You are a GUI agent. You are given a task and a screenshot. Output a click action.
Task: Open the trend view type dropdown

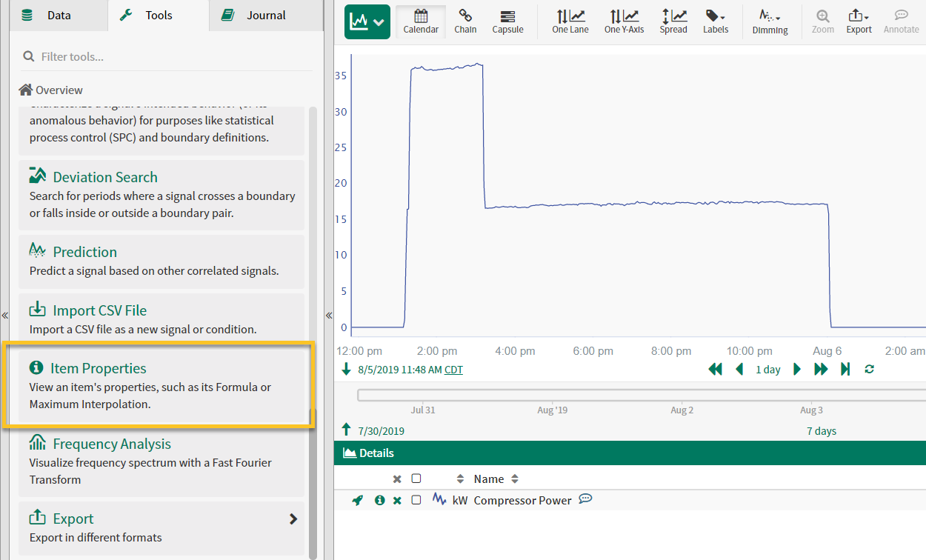(x=367, y=22)
